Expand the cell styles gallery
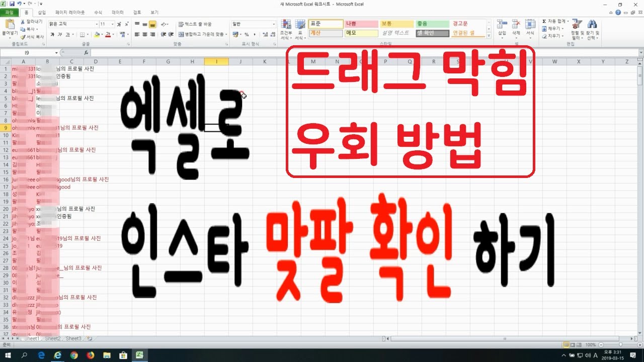644x362 pixels. (490, 36)
